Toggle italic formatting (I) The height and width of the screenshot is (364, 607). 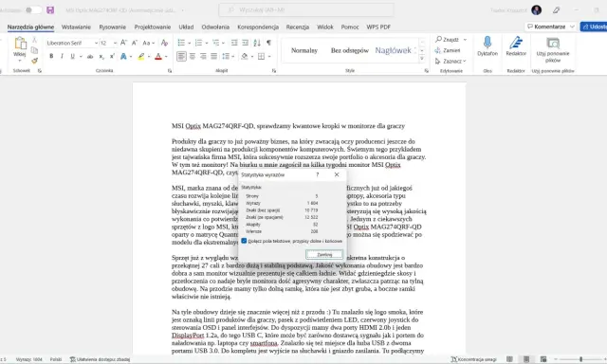pos(62,57)
